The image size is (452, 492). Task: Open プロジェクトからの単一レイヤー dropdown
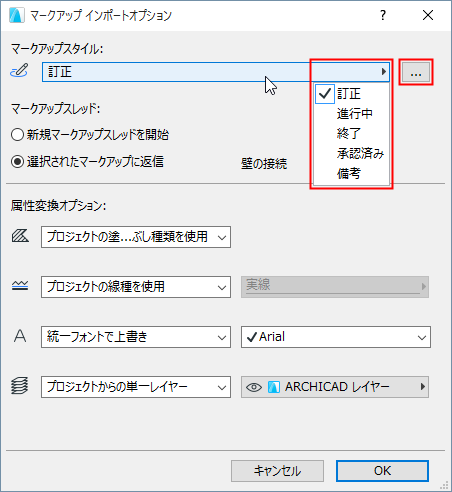tap(136, 387)
